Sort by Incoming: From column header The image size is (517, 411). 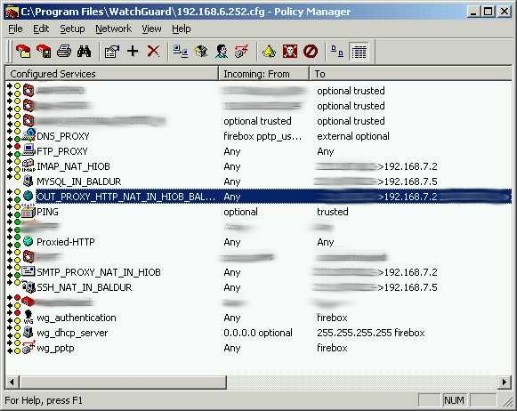[264, 73]
